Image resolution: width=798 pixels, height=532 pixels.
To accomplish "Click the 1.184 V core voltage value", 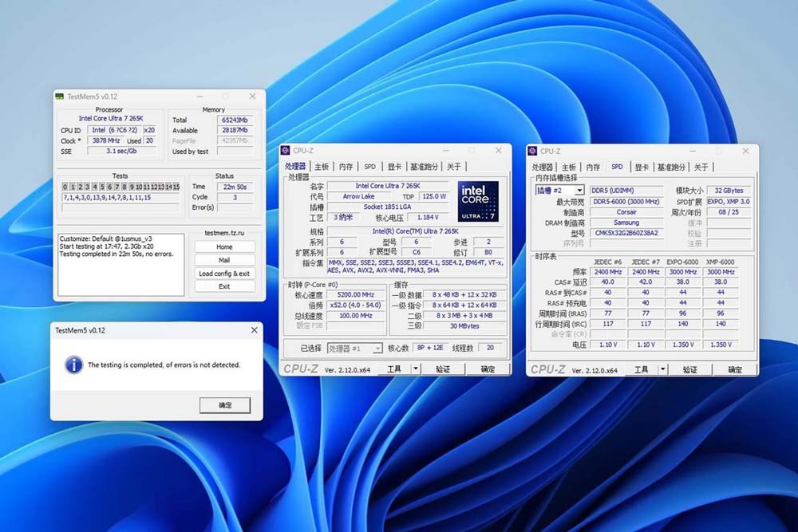I will 428,217.
